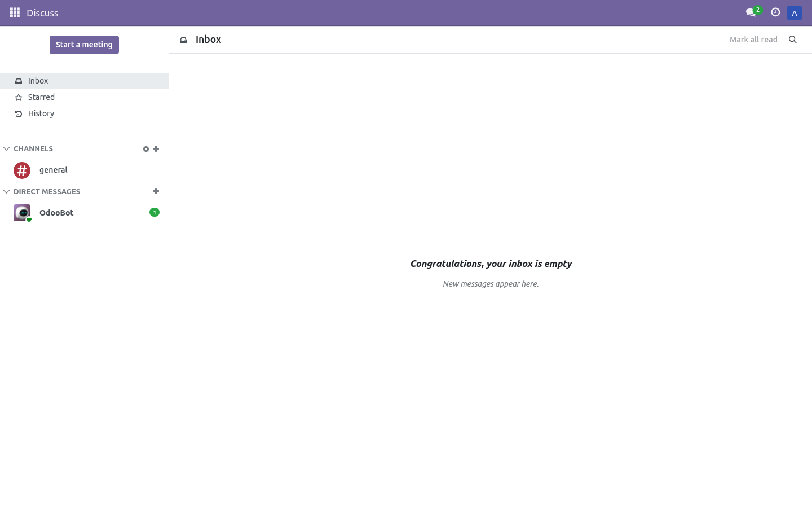Image resolution: width=812 pixels, height=508 pixels.
Task: Click the Inbox tray icon in header
Action: click(183, 40)
